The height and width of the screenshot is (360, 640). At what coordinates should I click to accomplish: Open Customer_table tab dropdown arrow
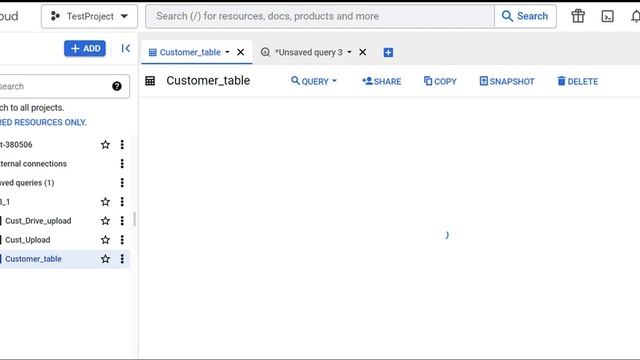click(x=227, y=52)
